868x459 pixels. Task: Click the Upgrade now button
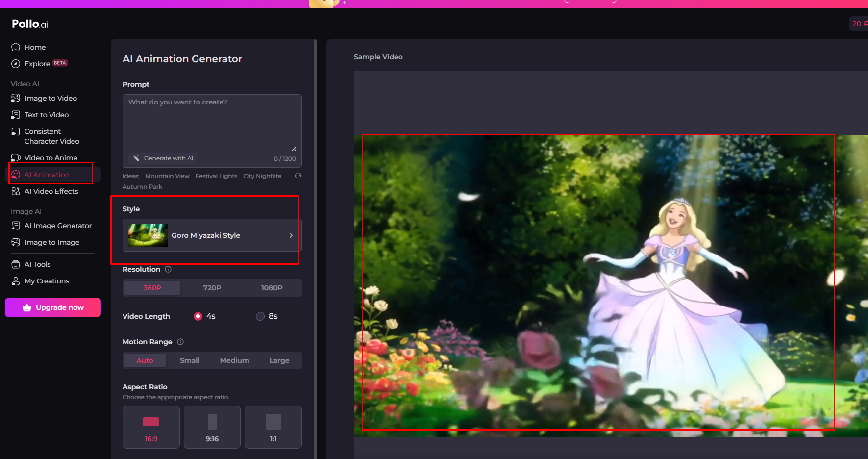click(53, 307)
